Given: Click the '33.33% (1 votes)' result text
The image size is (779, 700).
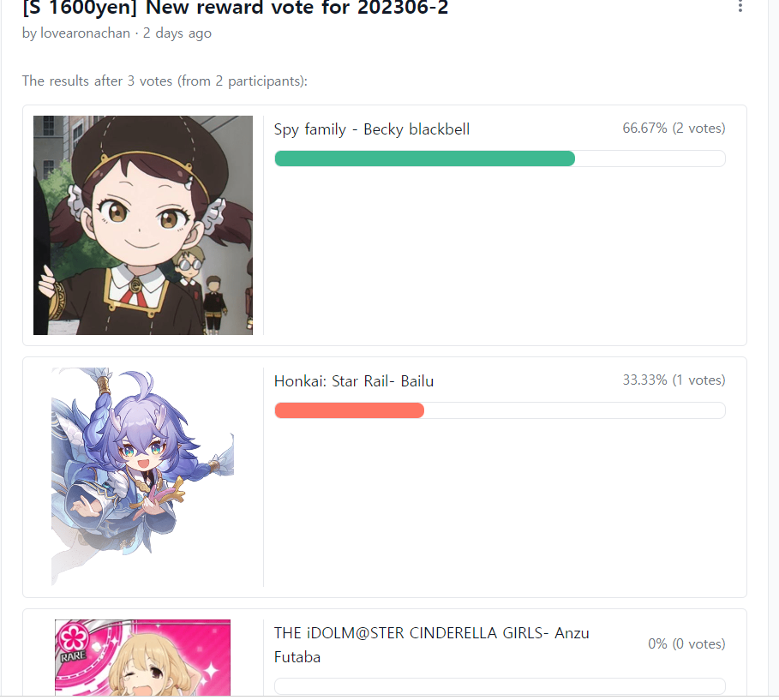Looking at the screenshot, I should (x=674, y=380).
